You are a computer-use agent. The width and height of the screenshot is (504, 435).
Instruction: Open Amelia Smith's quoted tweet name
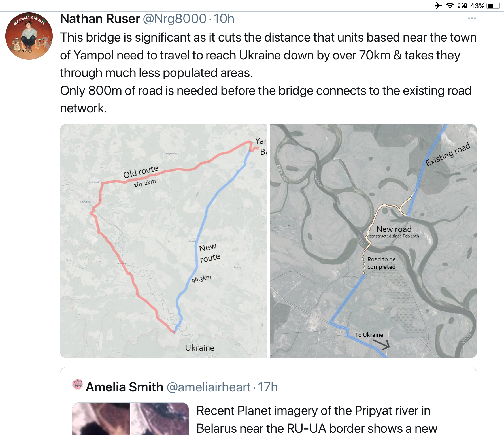pos(124,387)
